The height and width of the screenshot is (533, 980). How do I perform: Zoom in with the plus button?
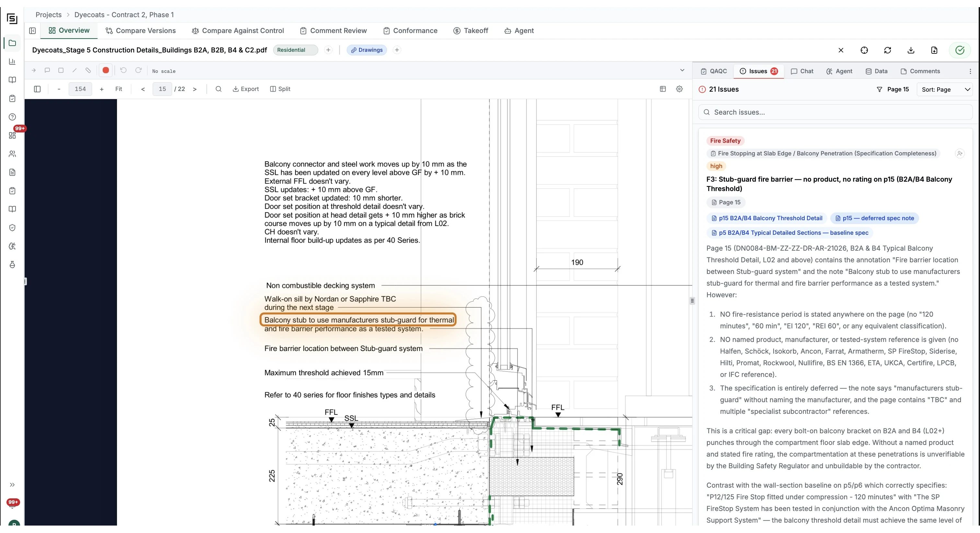coord(101,89)
